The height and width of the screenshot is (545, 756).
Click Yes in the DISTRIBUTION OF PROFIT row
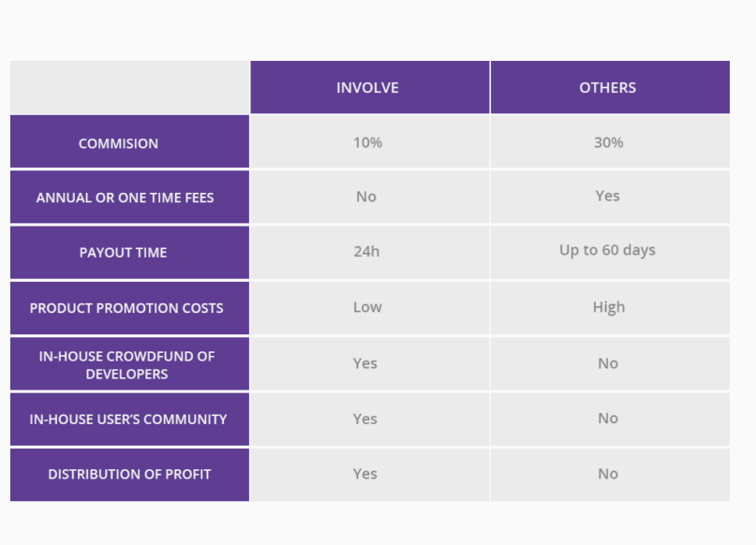[x=370, y=475]
